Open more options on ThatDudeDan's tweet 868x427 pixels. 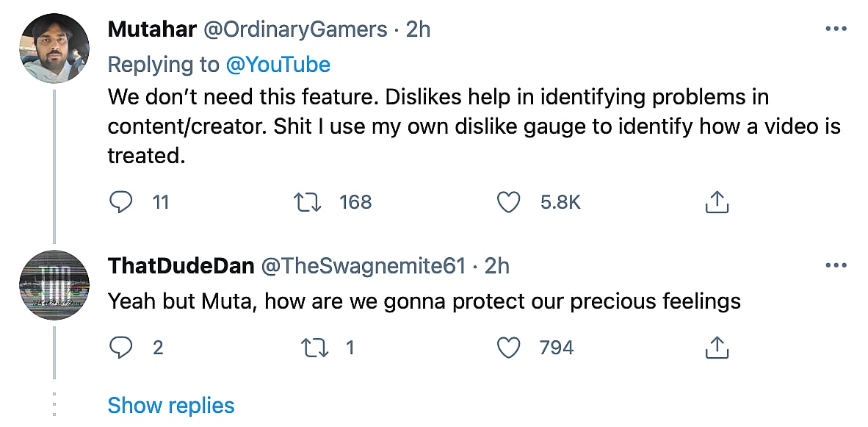[x=836, y=266]
